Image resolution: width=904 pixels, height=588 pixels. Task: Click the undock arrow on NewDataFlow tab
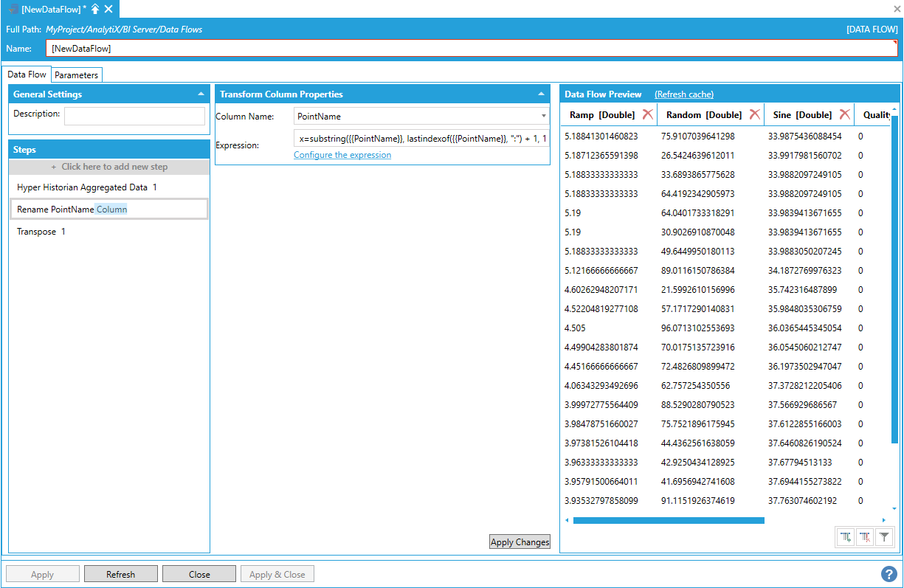tap(95, 9)
